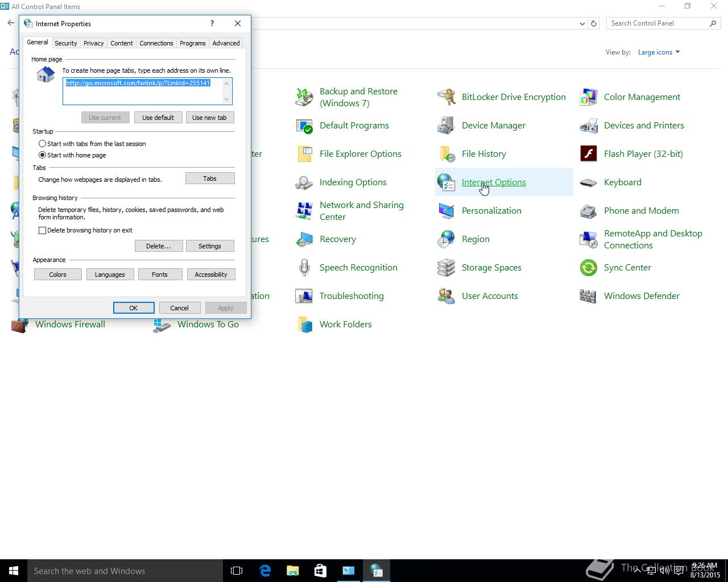Open the Storage Spaces icon
728x582 pixels.
pos(446,268)
